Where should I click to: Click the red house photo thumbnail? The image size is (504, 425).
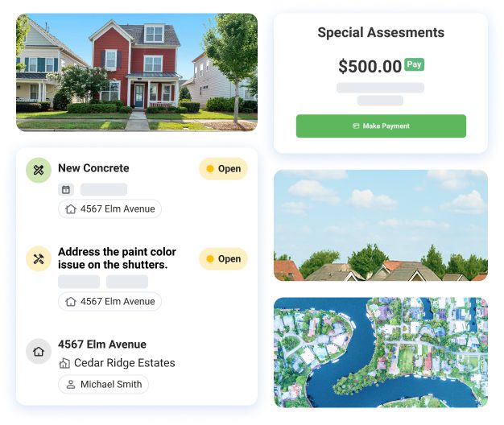coord(137,72)
